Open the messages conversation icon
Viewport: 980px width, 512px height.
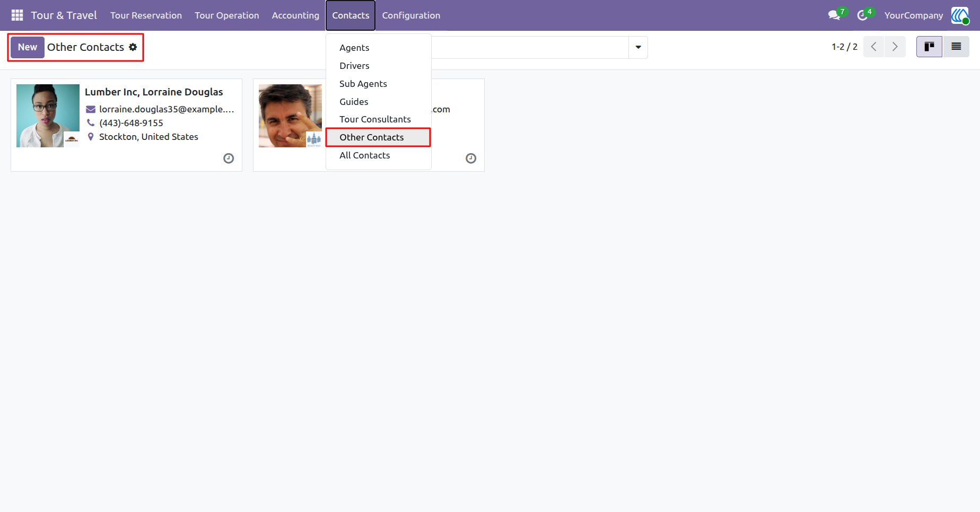pos(834,15)
